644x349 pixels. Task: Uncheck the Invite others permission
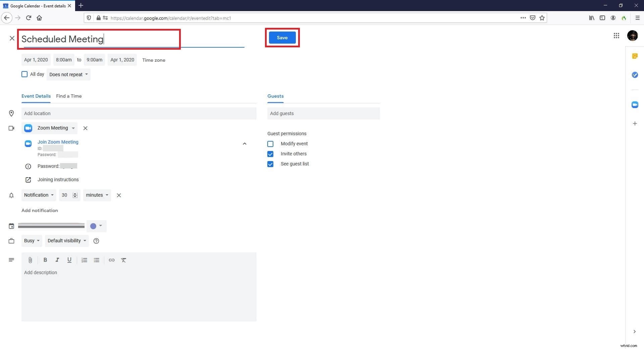(270, 154)
